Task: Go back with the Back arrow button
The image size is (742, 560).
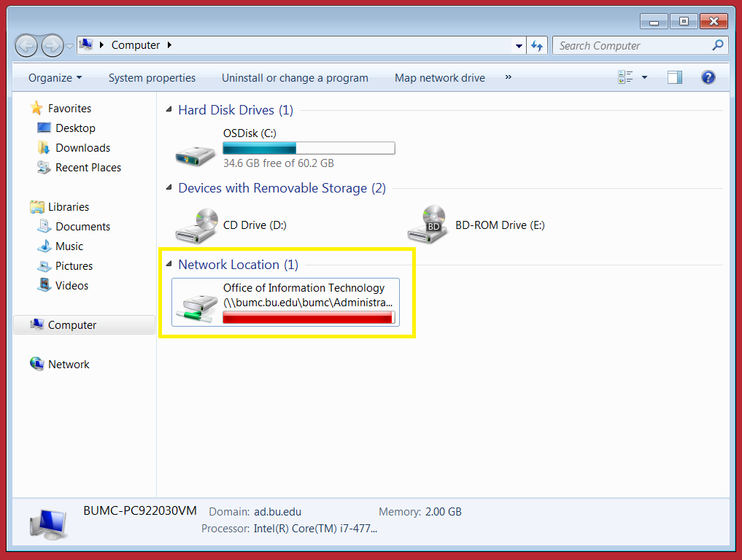Action: coord(26,46)
